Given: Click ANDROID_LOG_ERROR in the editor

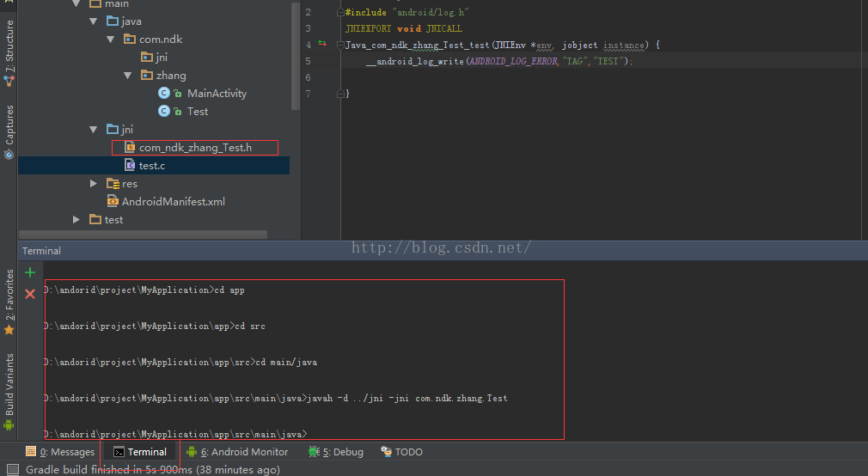Looking at the screenshot, I should [x=513, y=62].
